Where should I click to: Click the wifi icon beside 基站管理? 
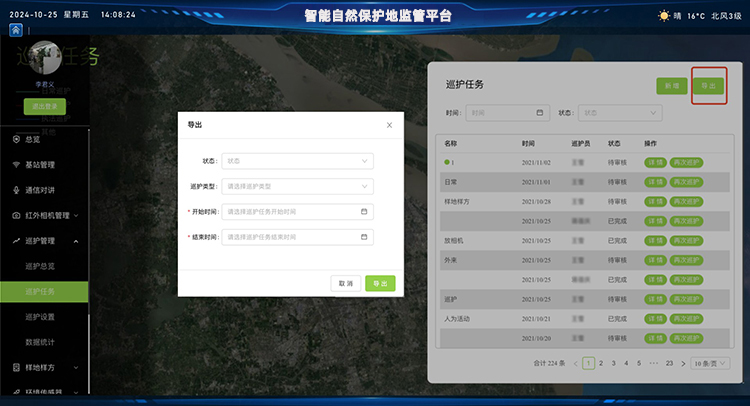(x=16, y=165)
